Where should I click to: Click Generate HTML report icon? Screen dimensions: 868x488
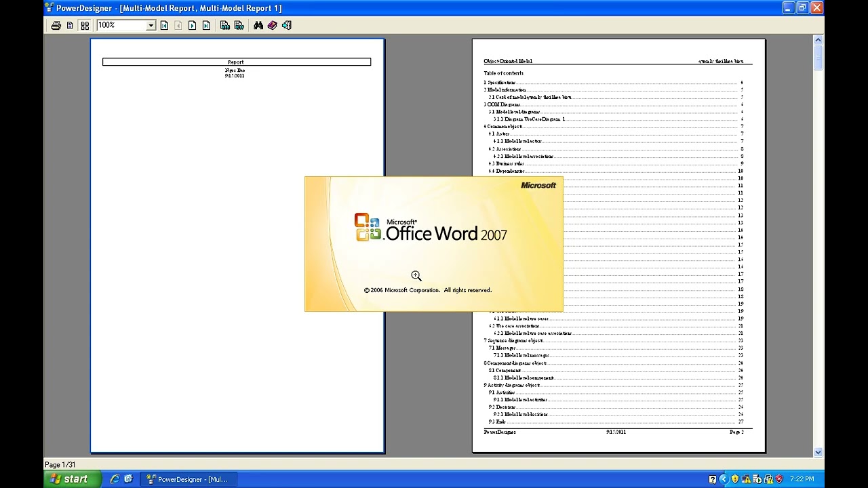click(224, 26)
